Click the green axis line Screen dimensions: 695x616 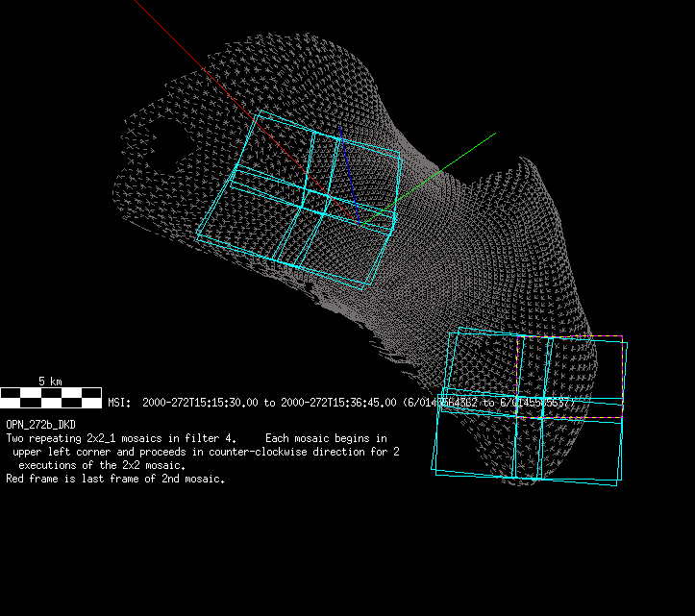[428, 179]
